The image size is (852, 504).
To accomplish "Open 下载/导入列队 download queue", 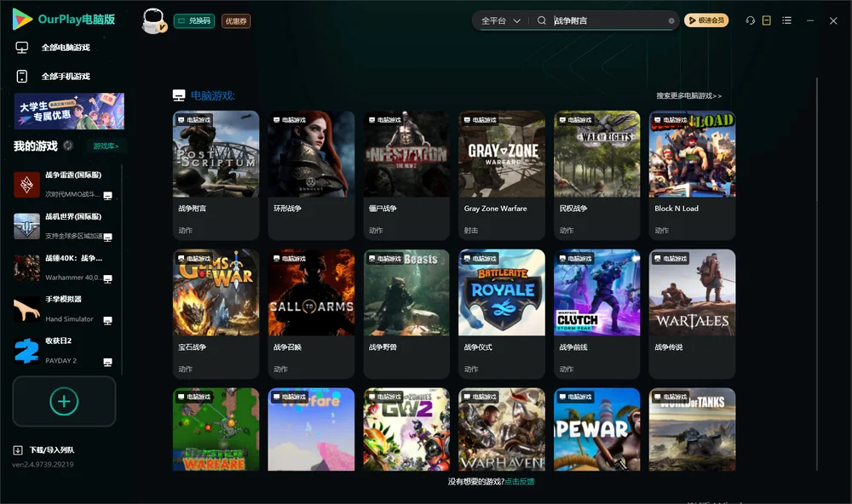I will click(52, 450).
